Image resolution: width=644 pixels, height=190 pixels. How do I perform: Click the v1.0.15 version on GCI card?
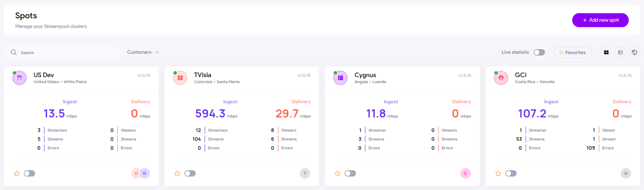tap(625, 75)
